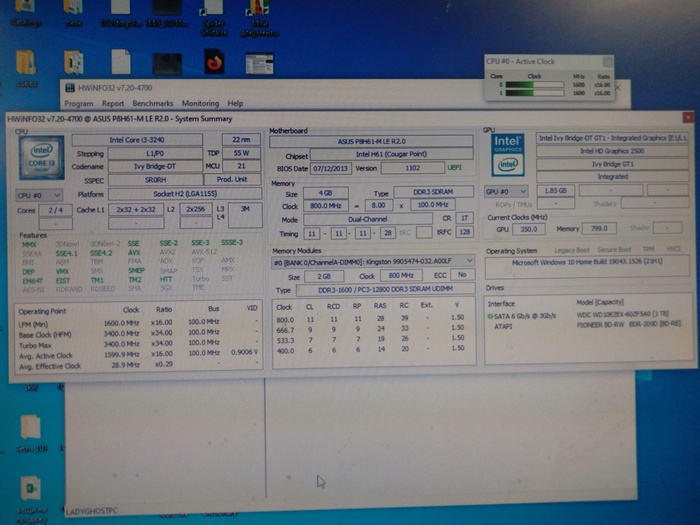
Task: Click the AVX feature label
Action: coord(134,253)
